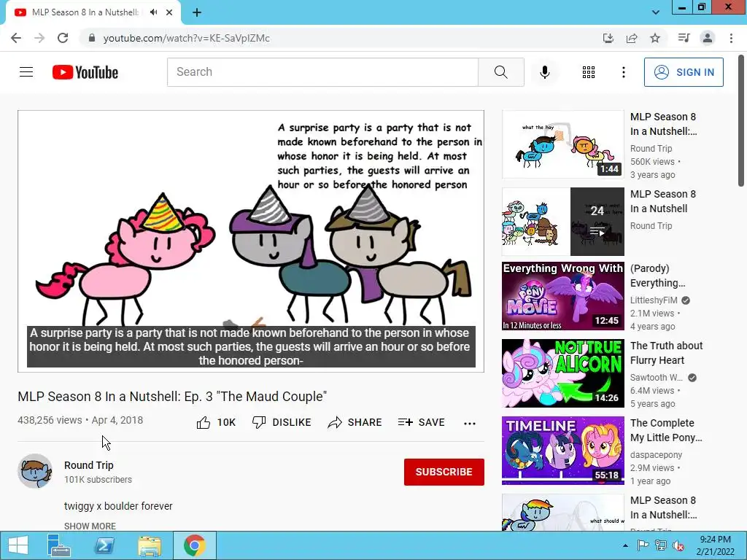The width and height of the screenshot is (747, 560).
Task: Install the app using the address bar icon
Action: coord(608,38)
